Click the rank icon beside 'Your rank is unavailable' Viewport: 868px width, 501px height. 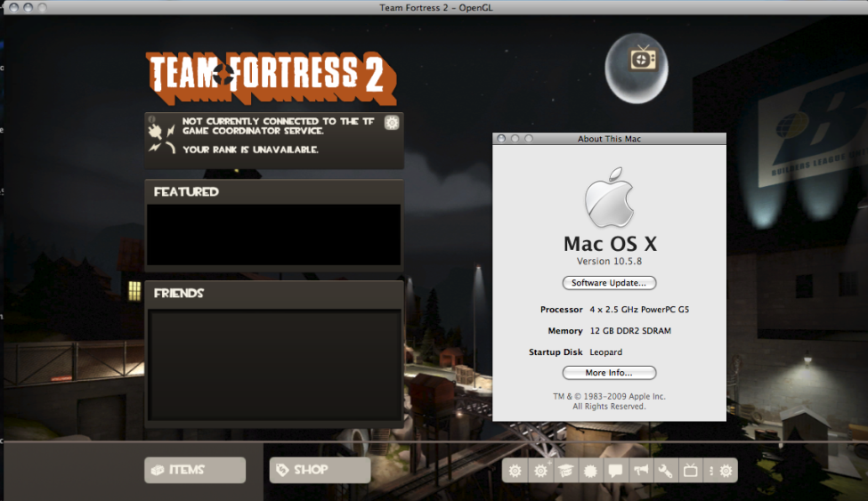pyautogui.click(x=162, y=149)
